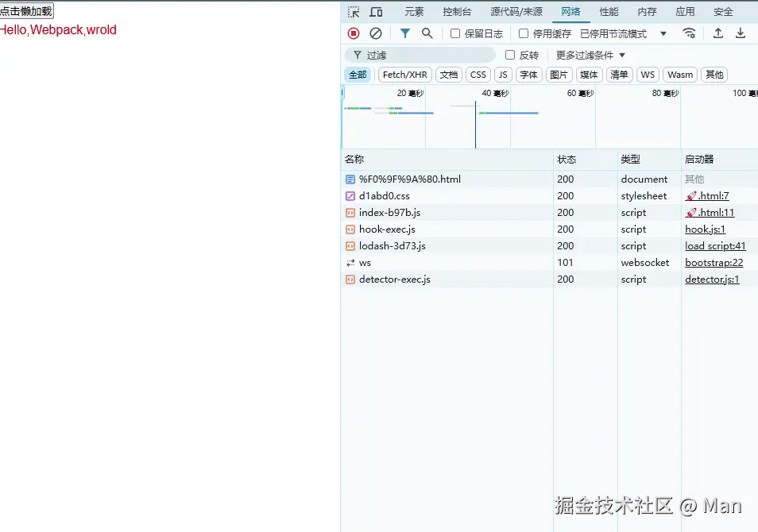The height and width of the screenshot is (532, 758).
Task: Click the import HAR upload icon
Action: 718,33
